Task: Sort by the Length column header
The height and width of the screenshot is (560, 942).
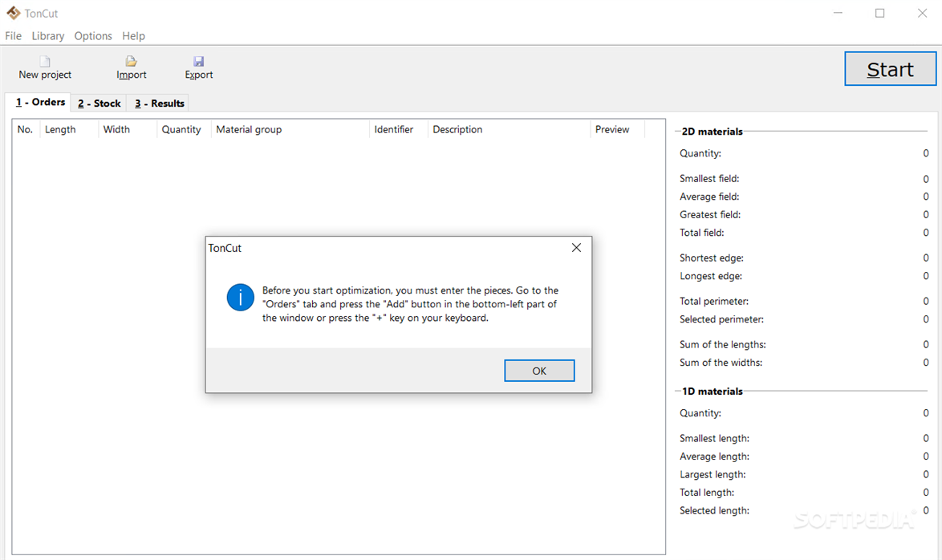Action: [x=68, y=129]
